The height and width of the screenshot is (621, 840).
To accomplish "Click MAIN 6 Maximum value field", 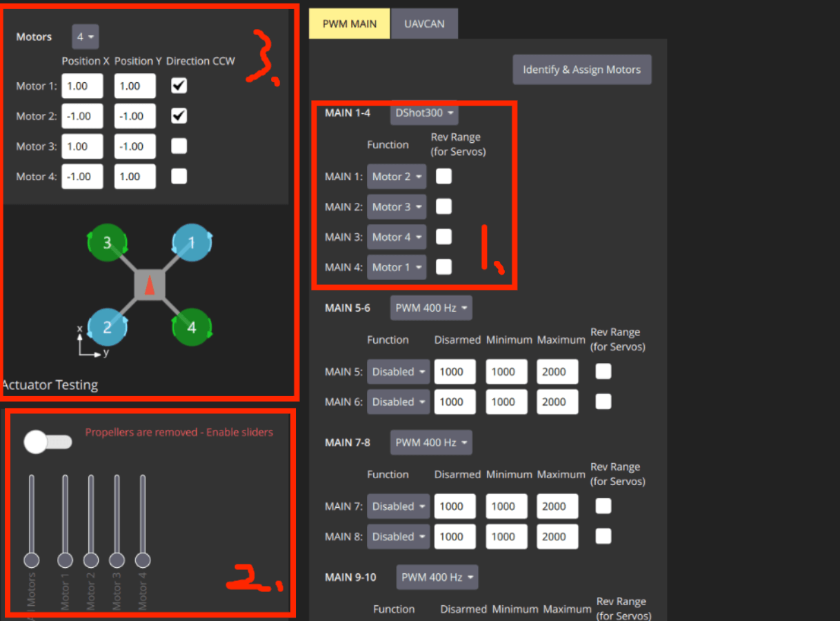I will (558, 402).
